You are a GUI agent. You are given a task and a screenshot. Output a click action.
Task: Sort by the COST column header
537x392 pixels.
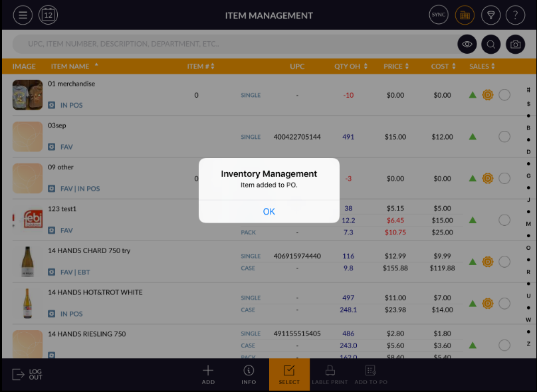[443, 66]
